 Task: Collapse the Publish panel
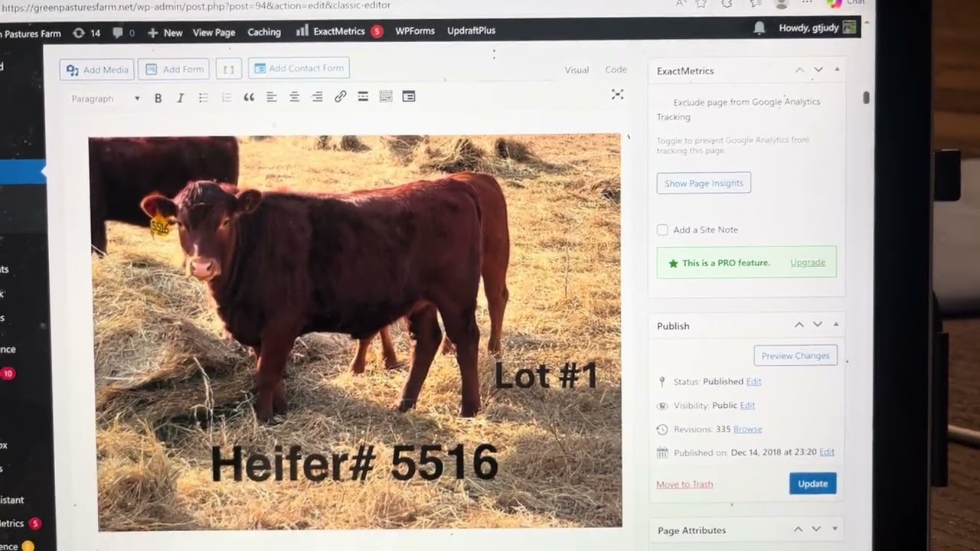coord(835,324)
